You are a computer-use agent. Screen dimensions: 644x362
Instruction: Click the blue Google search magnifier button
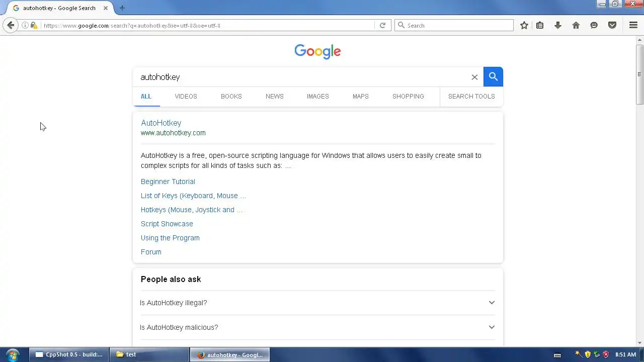[x=493, y=76]
